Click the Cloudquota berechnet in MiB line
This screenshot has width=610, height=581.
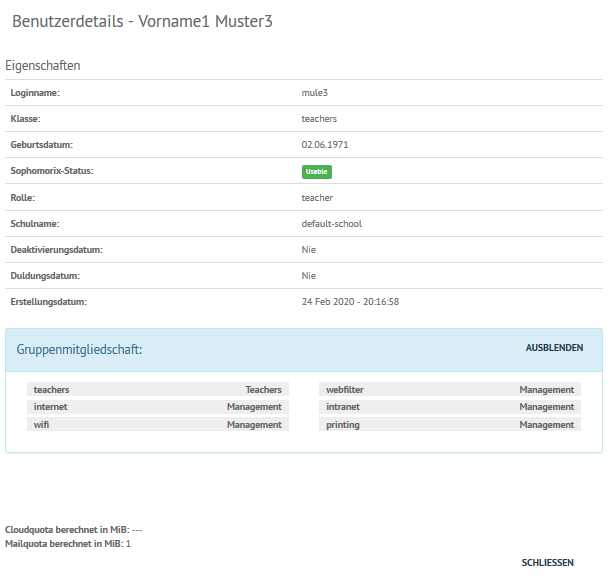pyautogui.click(x=74, y=530)
